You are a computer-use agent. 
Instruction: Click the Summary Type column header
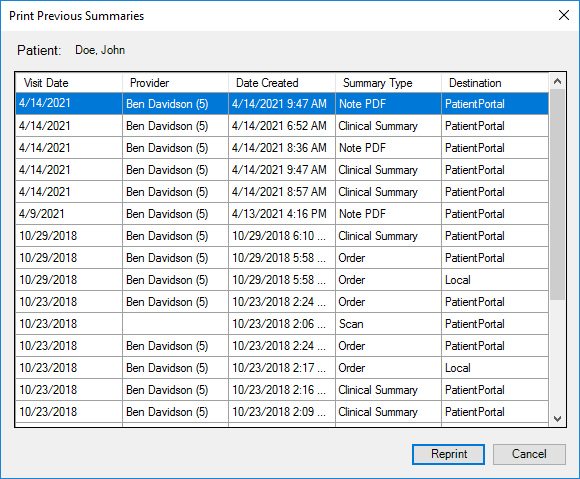tap(388, 83)
